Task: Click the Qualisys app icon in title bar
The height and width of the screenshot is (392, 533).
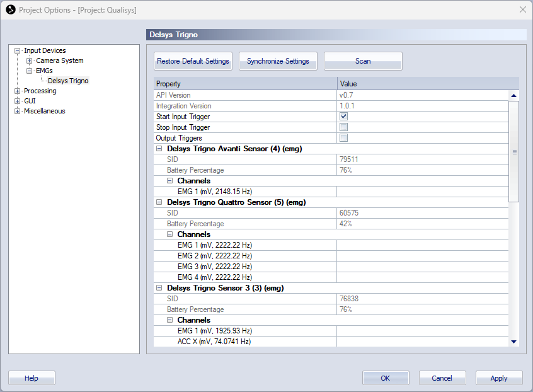Action: coord(10,10)
